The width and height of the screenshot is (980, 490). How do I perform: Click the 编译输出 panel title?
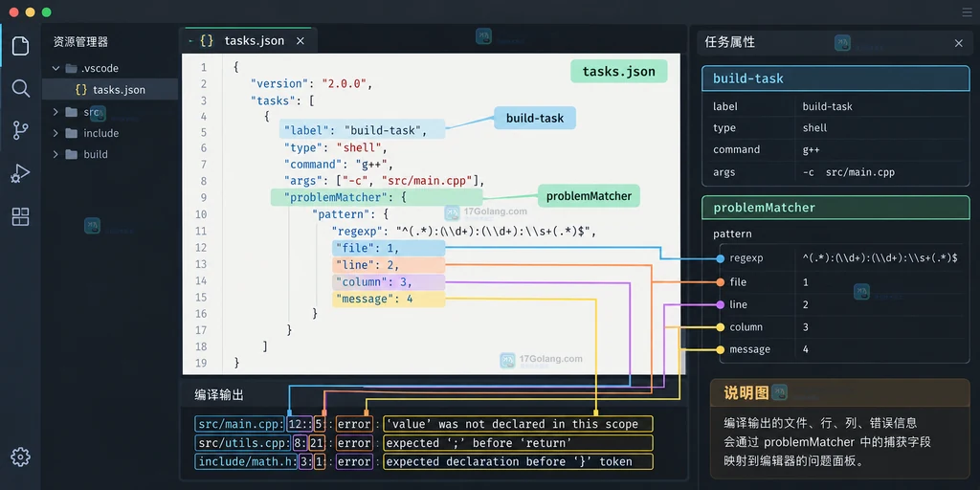coord(219,395)
